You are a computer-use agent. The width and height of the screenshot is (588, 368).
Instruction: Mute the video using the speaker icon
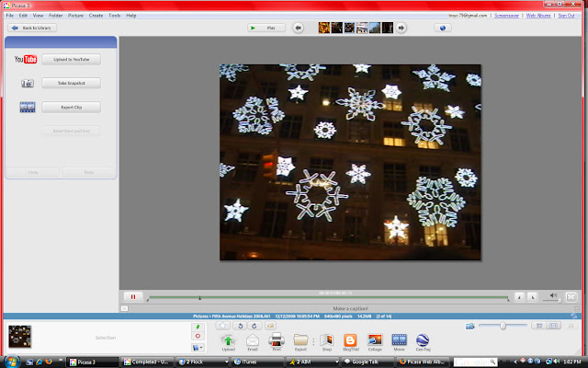[x=551, y=296]
